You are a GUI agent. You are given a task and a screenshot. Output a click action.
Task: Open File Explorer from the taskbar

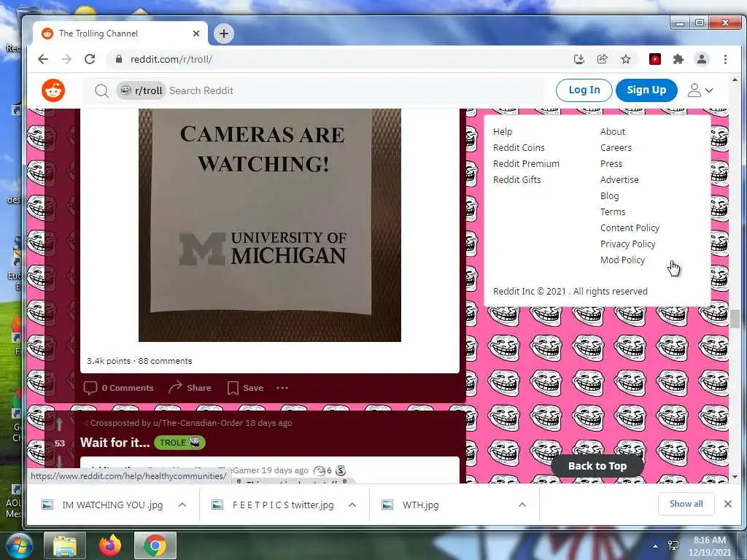65,545
